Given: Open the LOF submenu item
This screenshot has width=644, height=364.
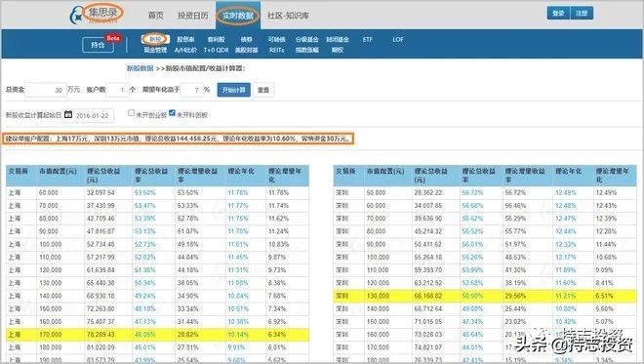Looking at the screenshot, I should [398, 39].
